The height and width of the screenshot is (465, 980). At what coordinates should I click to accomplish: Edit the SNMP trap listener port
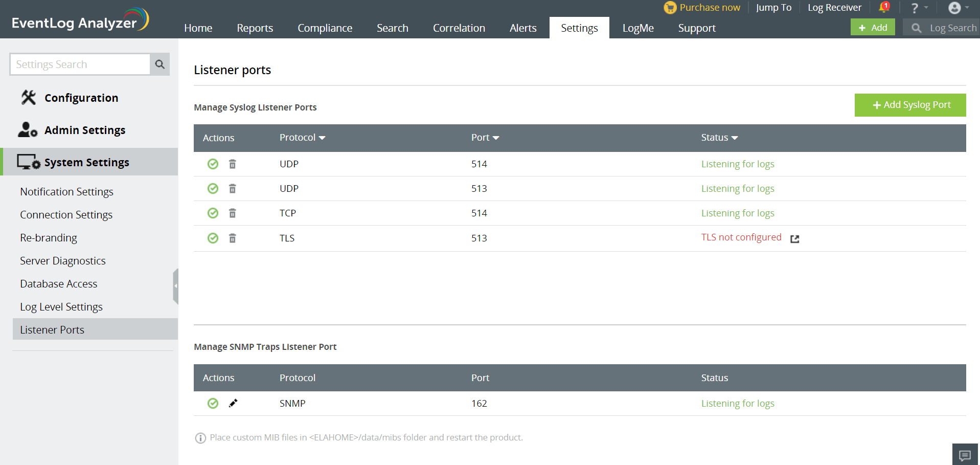point(233,403)
